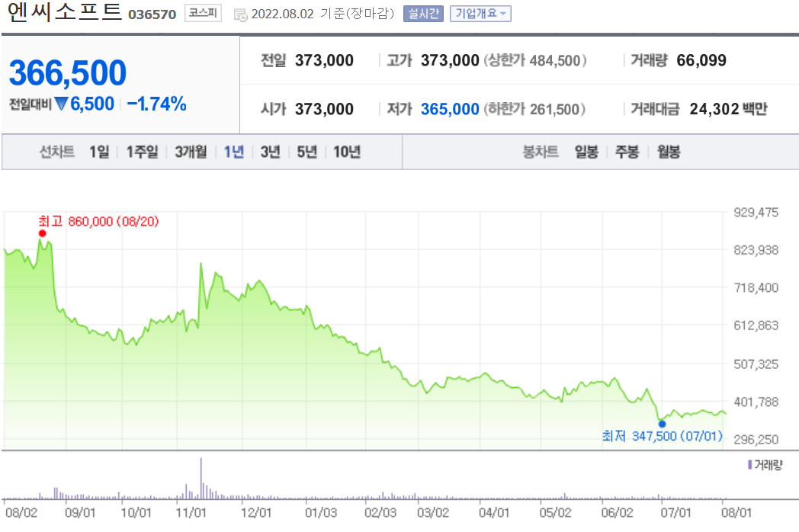
Task: Click the 전일 value 373,000
Action: click(324, 61)
